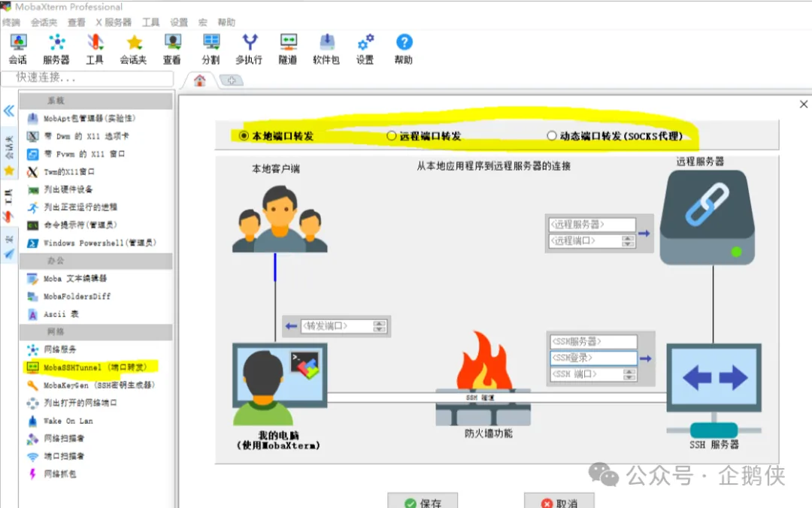Select 远程端口转发 radio button

click(x=392, y=136)
